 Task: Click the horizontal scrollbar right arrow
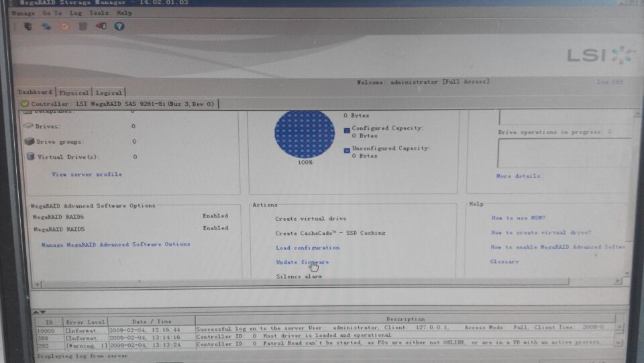click(617, 281)
